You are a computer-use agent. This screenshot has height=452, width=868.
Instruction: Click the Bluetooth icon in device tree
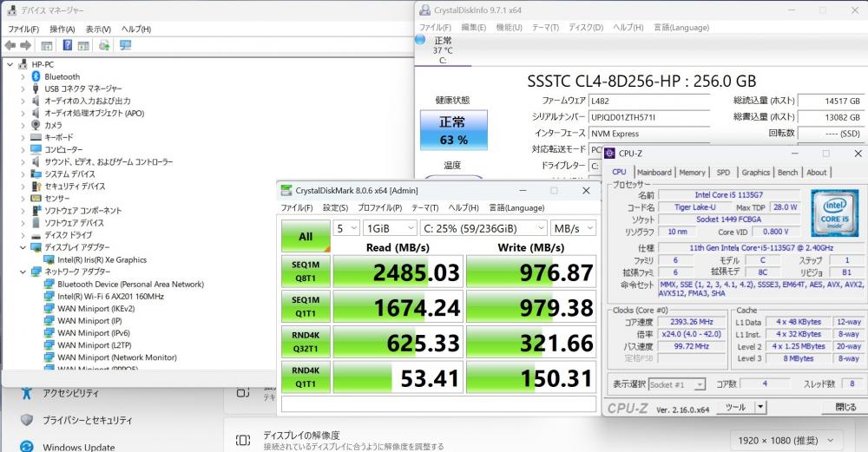pos(36,76)
